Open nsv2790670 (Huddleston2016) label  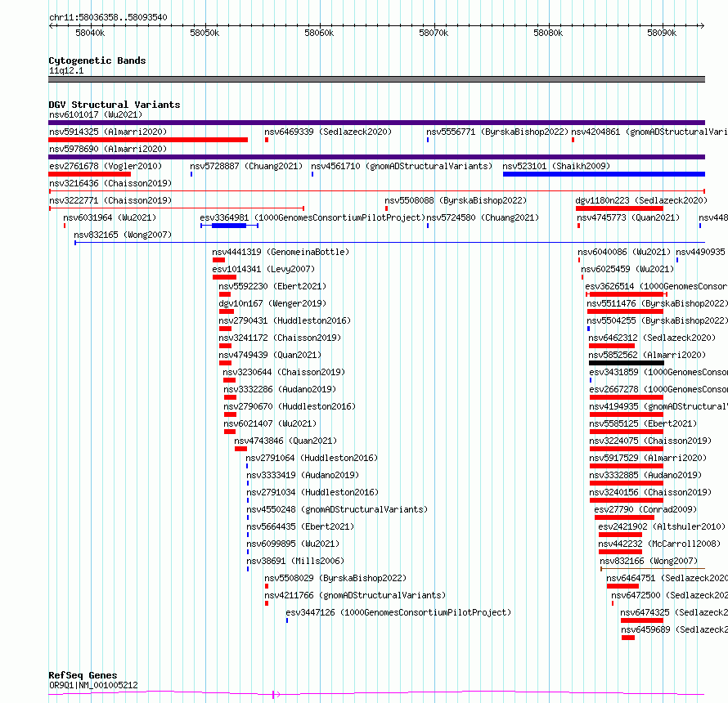(x=290, y=406)
